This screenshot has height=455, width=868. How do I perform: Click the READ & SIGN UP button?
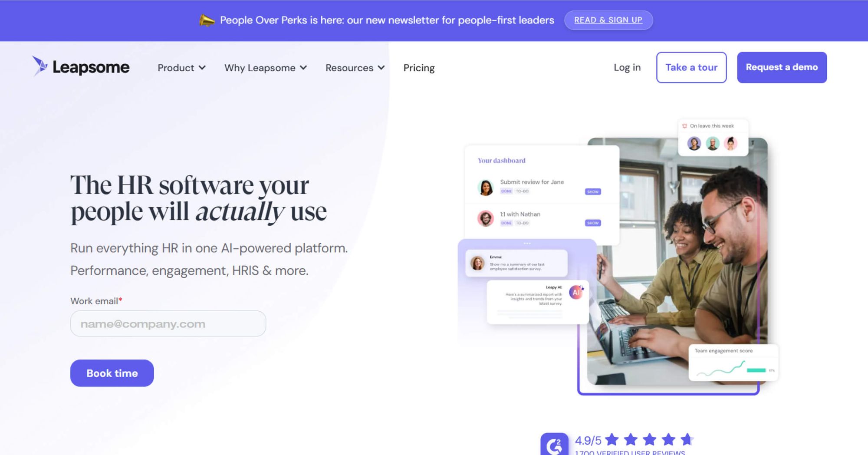click(x=608, y=20)
